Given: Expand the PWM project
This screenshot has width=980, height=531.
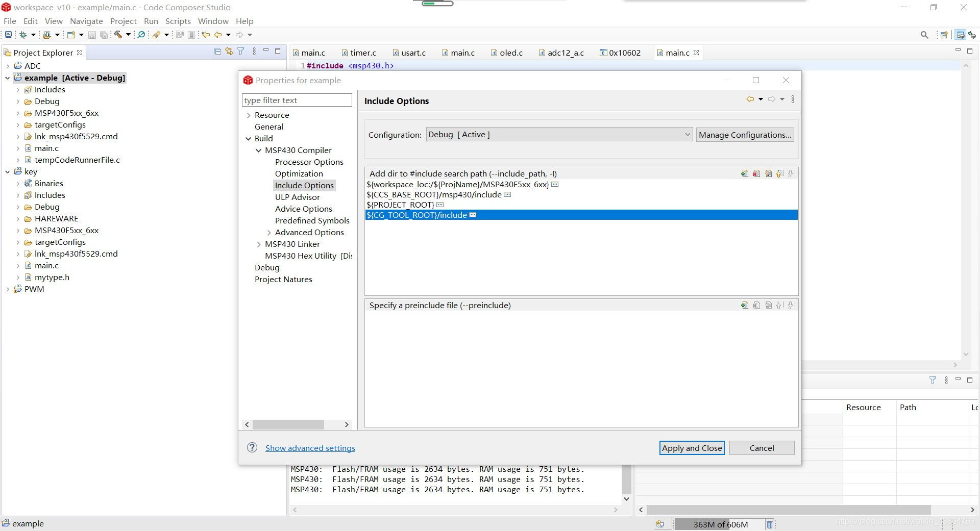Looking at the screenshot, I should (x=8, y=289).
